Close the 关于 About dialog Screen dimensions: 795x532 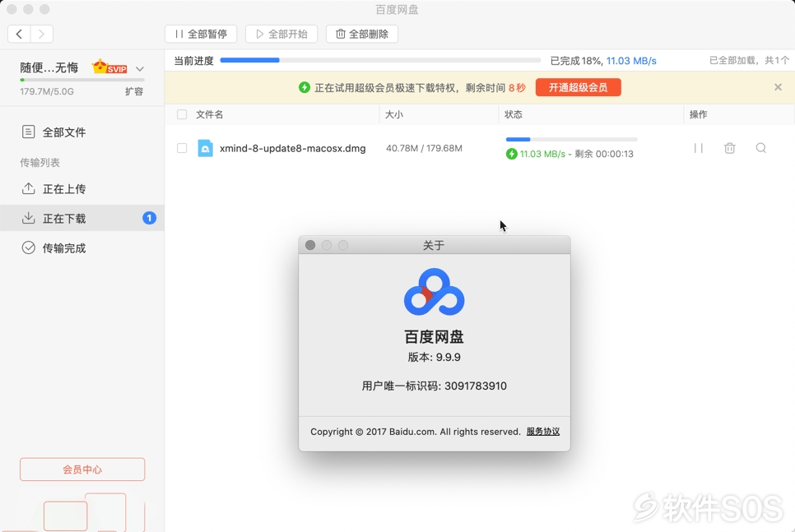(x=310, y=245)
